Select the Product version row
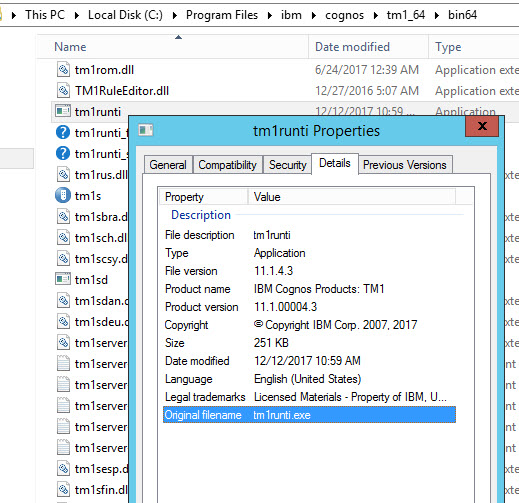 (x=309, y=307)
